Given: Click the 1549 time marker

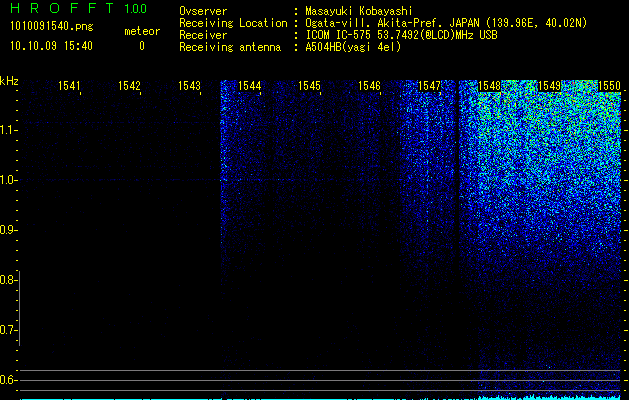Looking at the screenshot, I should coord(549,86).
